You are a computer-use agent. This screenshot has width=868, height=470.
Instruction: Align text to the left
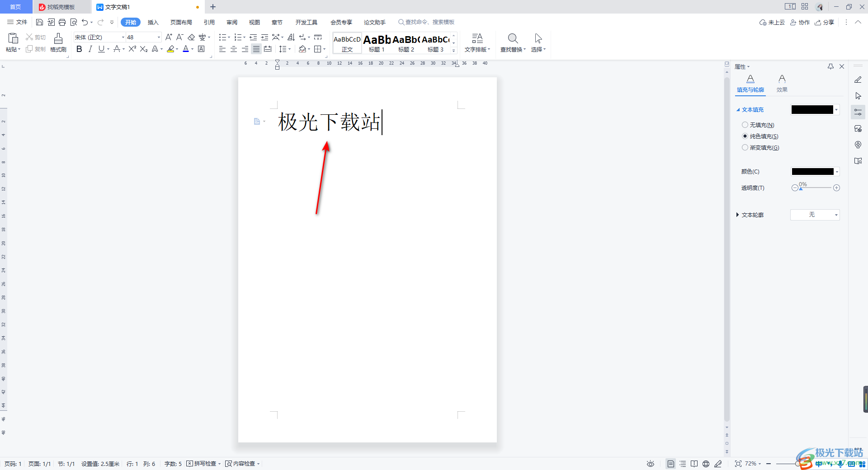pos(222,49)
